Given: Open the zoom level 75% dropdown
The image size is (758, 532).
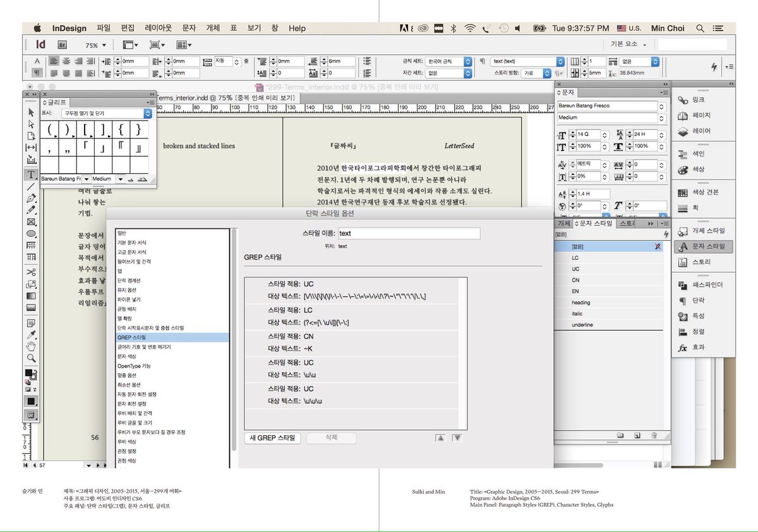Looking at the screenshot, I should (95, 45).
